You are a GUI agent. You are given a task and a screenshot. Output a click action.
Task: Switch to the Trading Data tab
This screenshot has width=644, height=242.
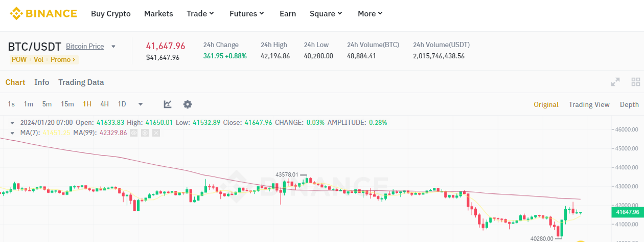pyautogui.click(x=81, y=82)
